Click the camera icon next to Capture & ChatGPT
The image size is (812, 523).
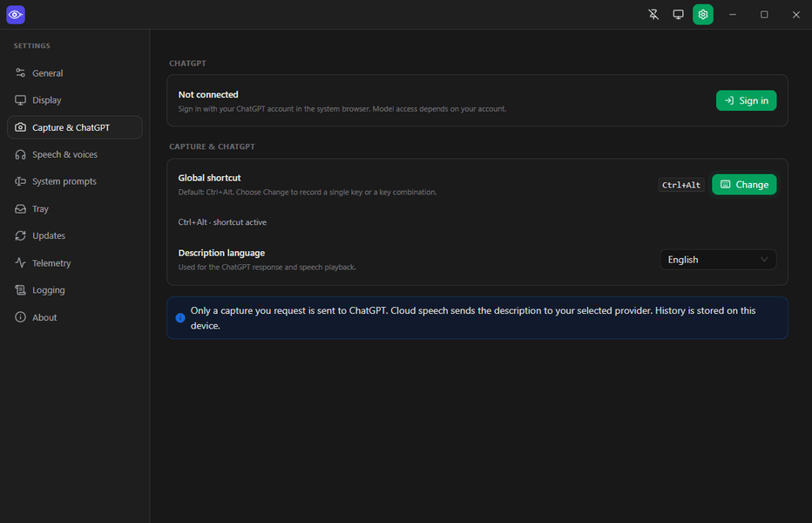(x=20, y=127)
